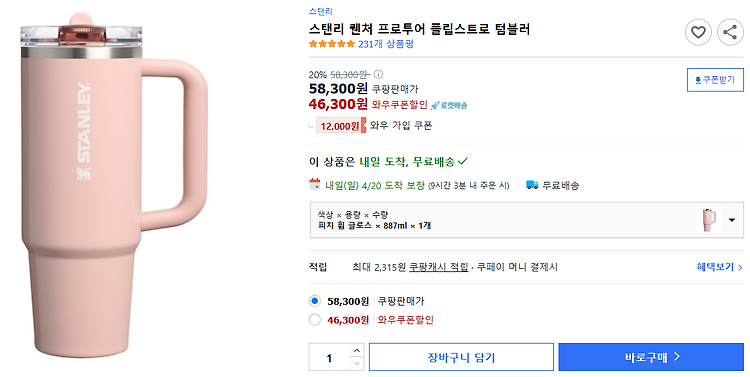Click the share icon

pos(730,33)
